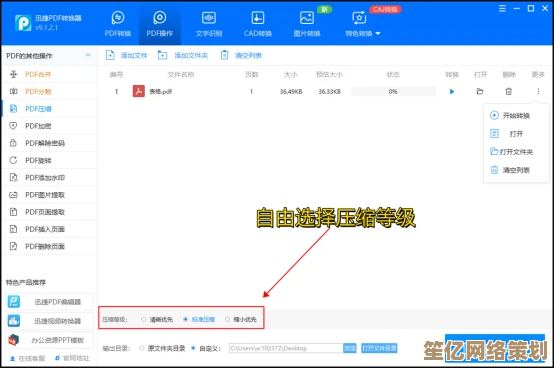Viewport: 554px width, 369px height.
Task: Select PDF页面提取 in the sidebar
Action: [49, 212]
